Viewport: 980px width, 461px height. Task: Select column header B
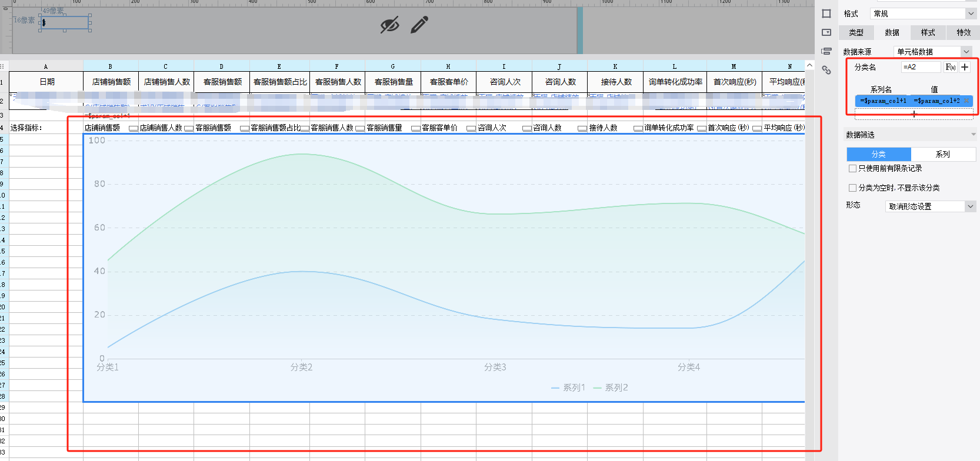click(111, 66)
